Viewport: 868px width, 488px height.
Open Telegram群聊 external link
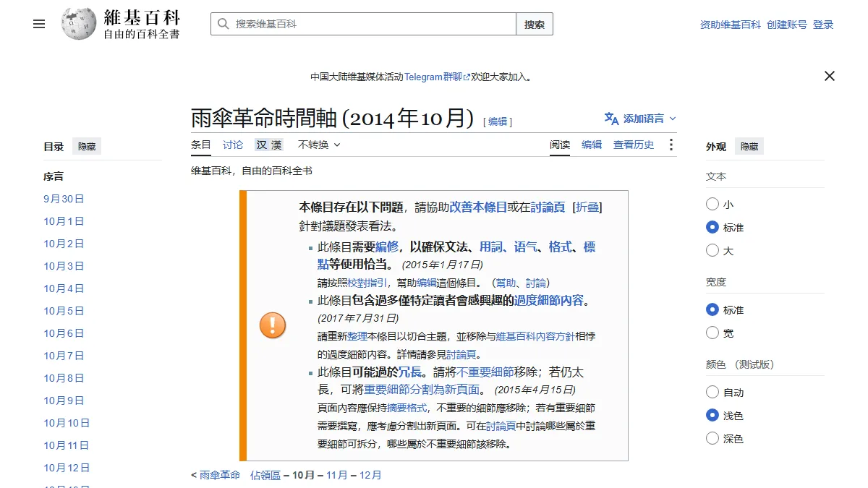click(x=437, y=77)
